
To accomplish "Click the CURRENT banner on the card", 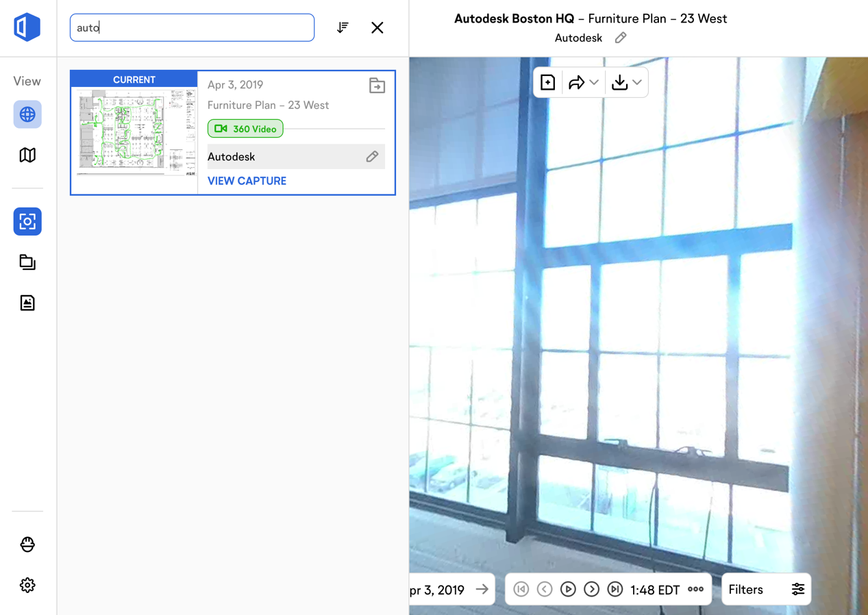I will (134, 79).
